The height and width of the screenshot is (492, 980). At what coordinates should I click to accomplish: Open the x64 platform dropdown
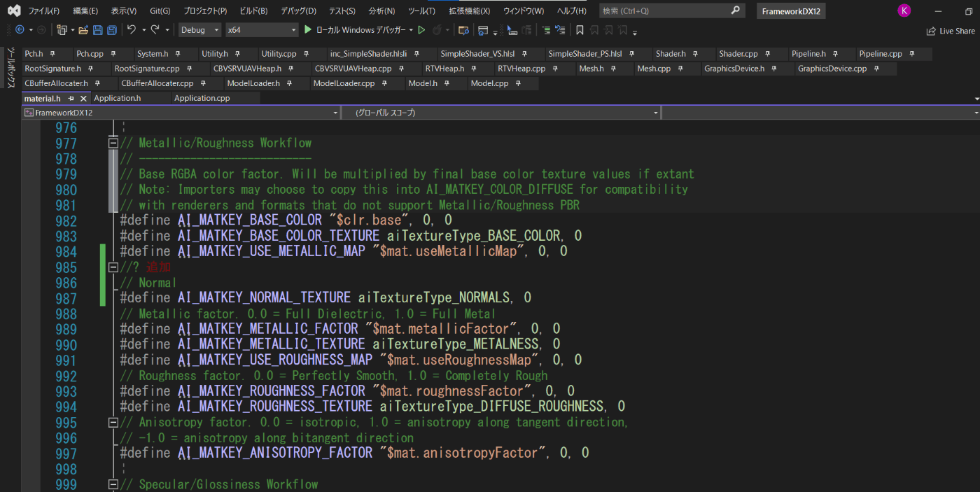[x=262, y=29]
